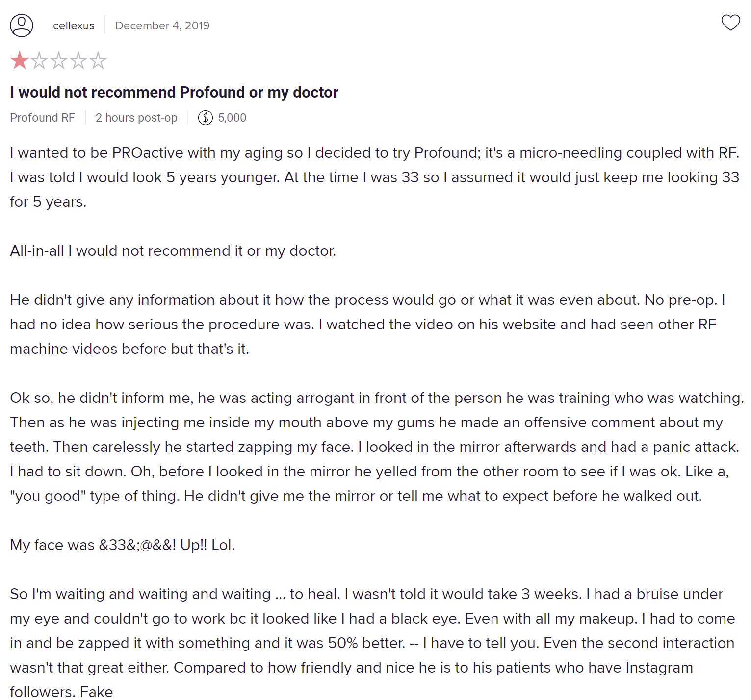Click the 2 hours post-op label
The width and height of the screenshot is (751, 700).
[136, 118]
